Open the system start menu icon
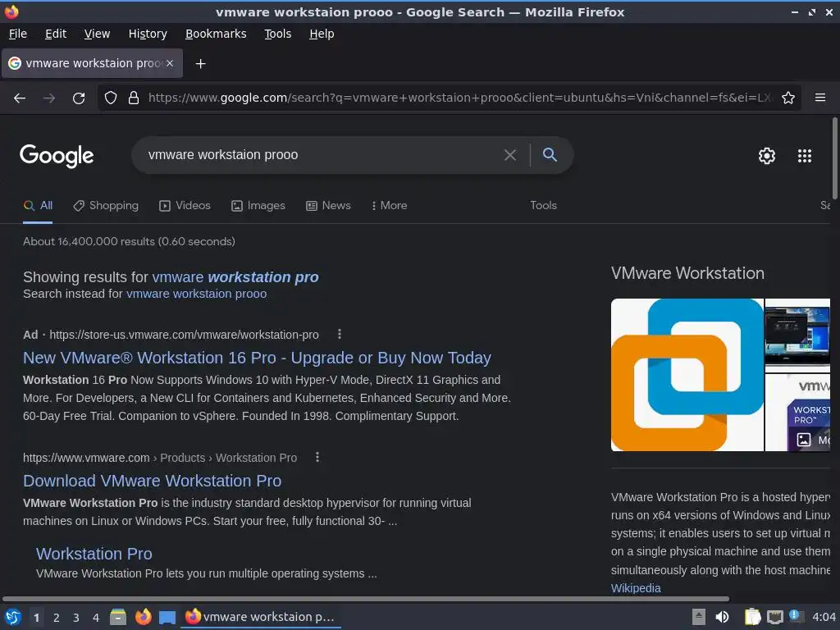Screen dimensions: 840x630 [x=13, y=617]
